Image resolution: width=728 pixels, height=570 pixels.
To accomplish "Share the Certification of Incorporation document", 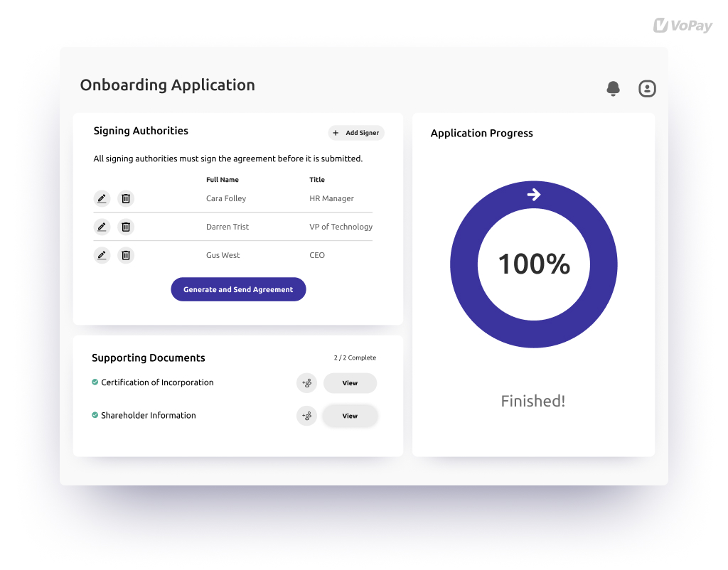I will click(x=306, y=382).
